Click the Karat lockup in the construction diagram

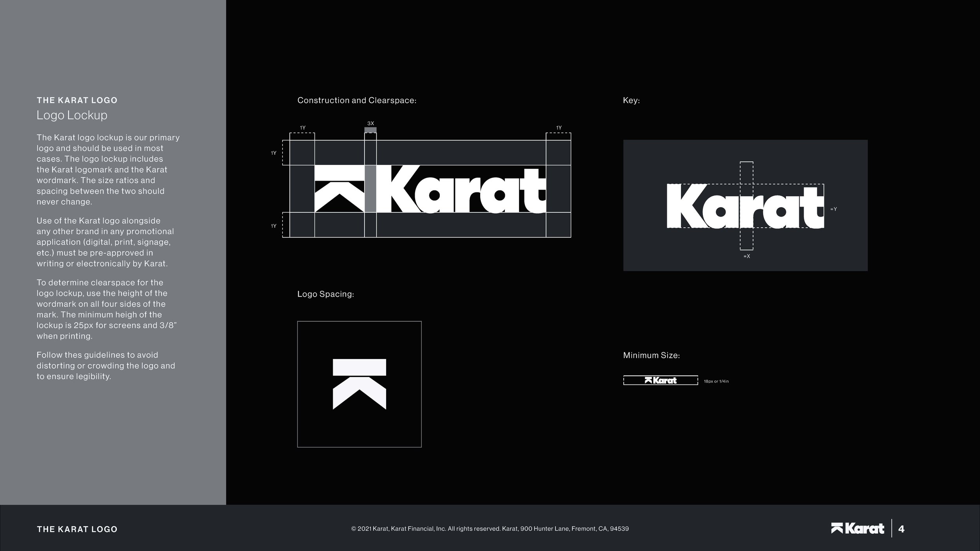coord(430,189)
